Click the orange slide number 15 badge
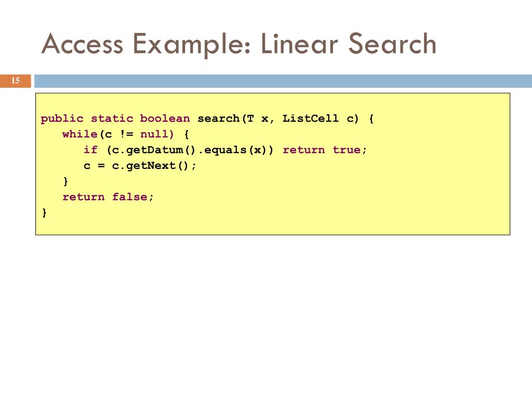The image size is (532, 399). click(x=16, y=81)
